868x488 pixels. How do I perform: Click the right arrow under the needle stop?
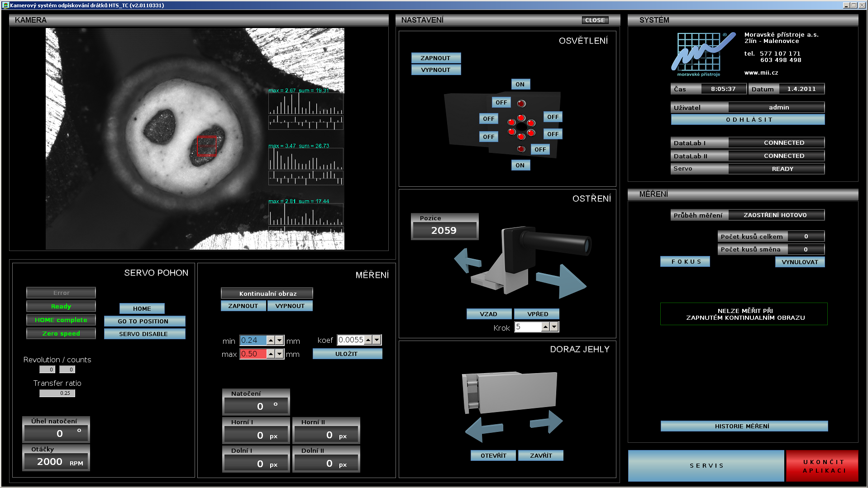548,422
